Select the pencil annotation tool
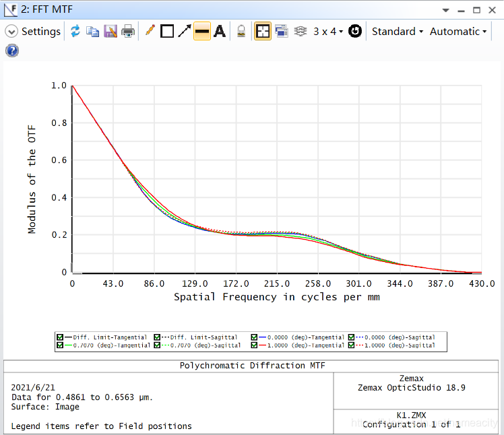The height and width of the screenshot is (435, 504). pyautogui.click(x=150, y=31)
